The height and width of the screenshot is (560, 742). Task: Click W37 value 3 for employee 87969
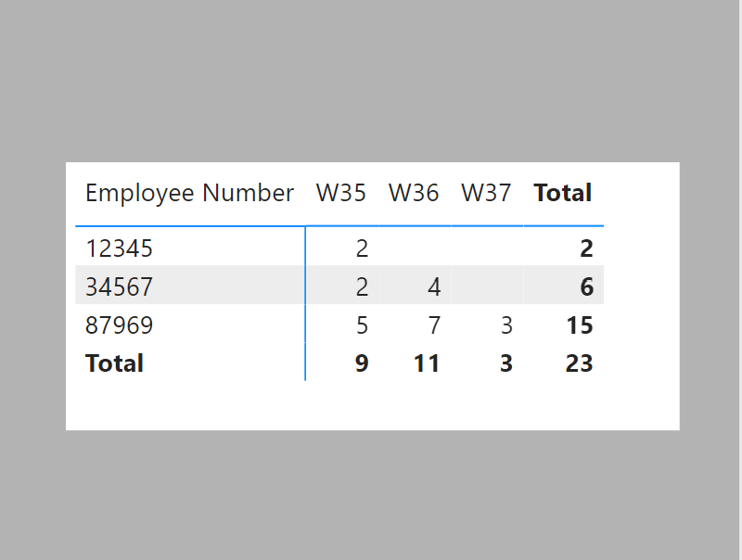coord(506,325)
